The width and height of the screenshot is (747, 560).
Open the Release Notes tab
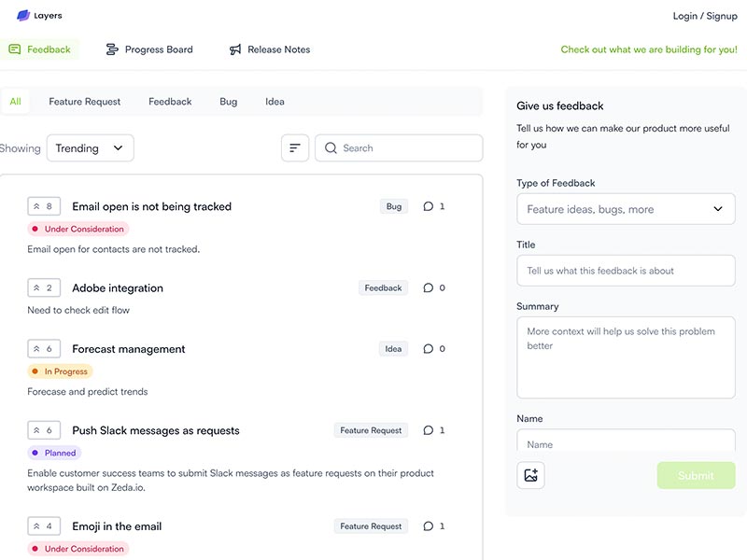[269, 49]
